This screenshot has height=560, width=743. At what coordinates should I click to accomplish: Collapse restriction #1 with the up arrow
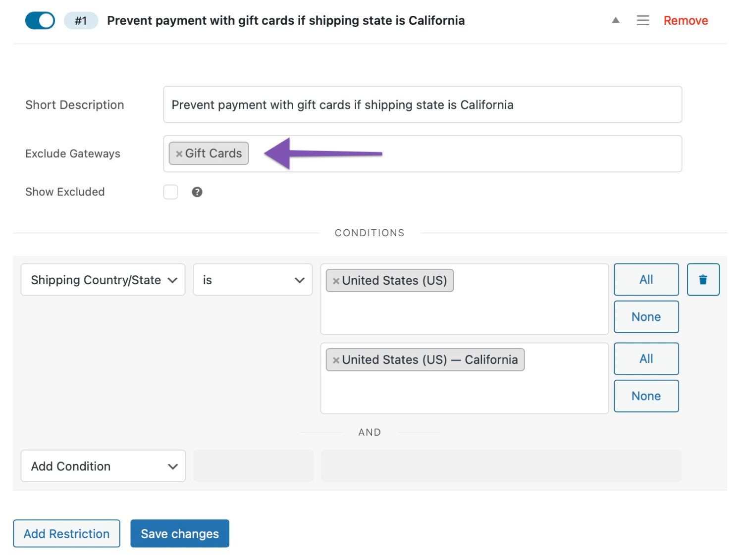click(x=616, y=20)
